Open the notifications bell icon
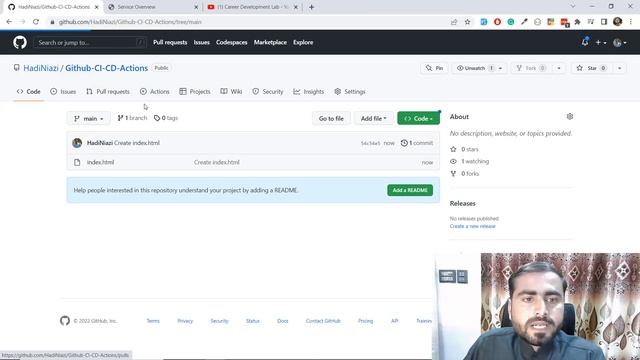This screenshot has width=640, height=360. [x=585, y=42]
